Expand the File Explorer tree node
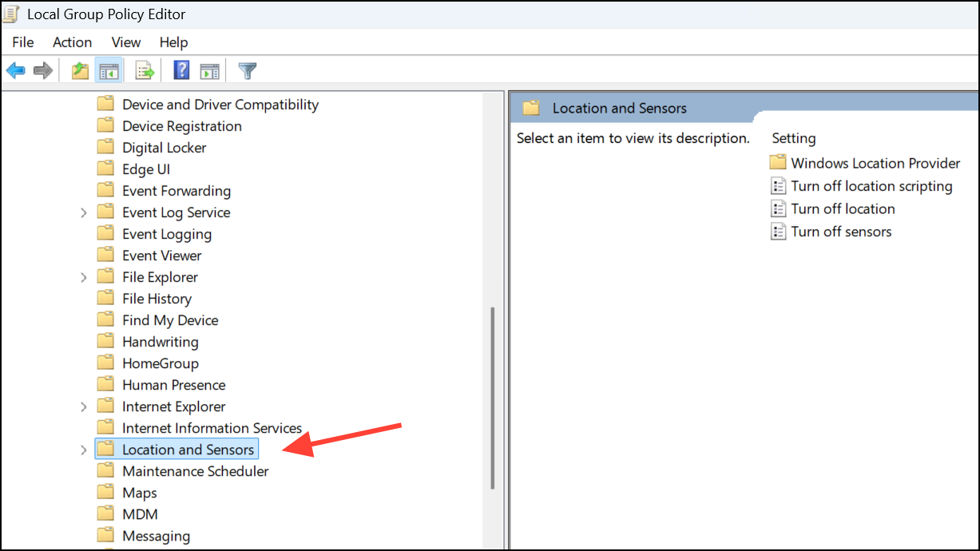Screen dimensions: 980x551 click(84, 277)
